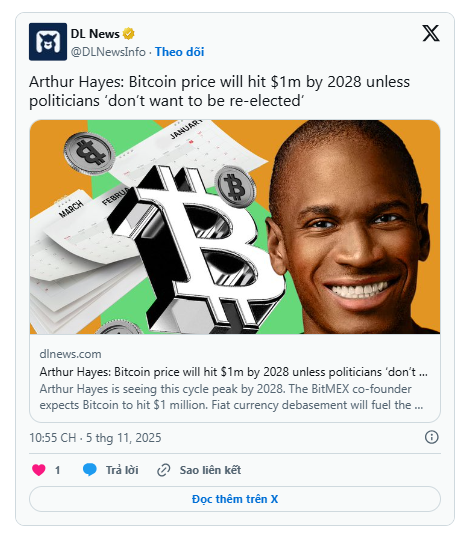Click the Trả lời reply label
Image resolution: width=467 pixels, height=540 pixels.
pos(122,470)
